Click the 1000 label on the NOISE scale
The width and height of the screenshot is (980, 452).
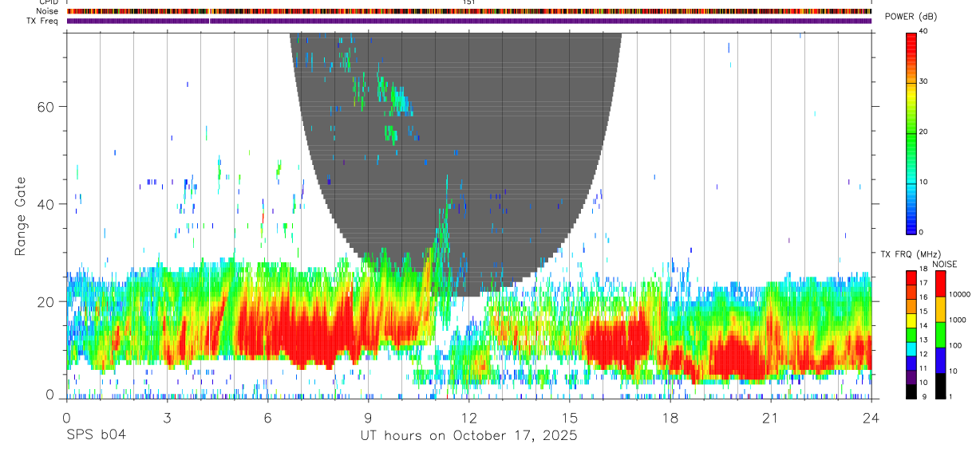pyautogui.click(x=957, y=320)
